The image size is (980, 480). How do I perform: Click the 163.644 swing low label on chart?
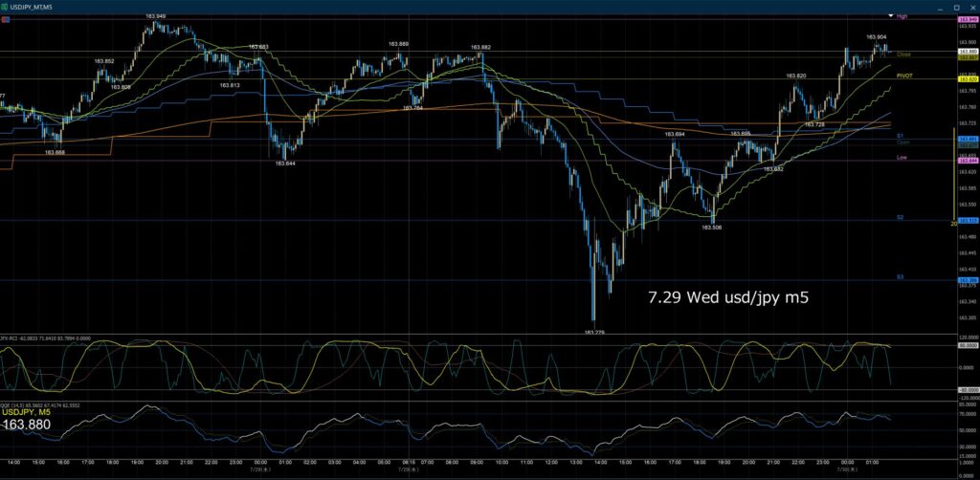pos(285,163)
